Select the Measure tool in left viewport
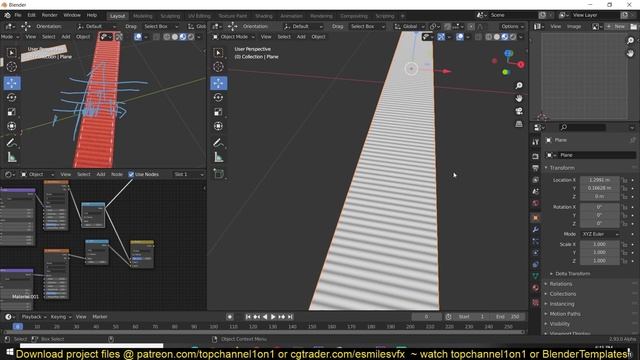This screenshot has height=360, width=640. tap(12, 157)
